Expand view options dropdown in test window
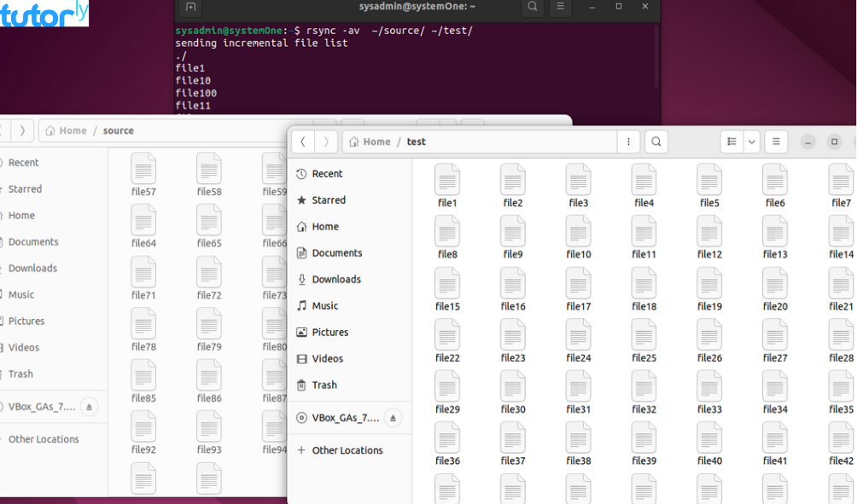Screen dimensions: 857x504 [x=751, y=142]
